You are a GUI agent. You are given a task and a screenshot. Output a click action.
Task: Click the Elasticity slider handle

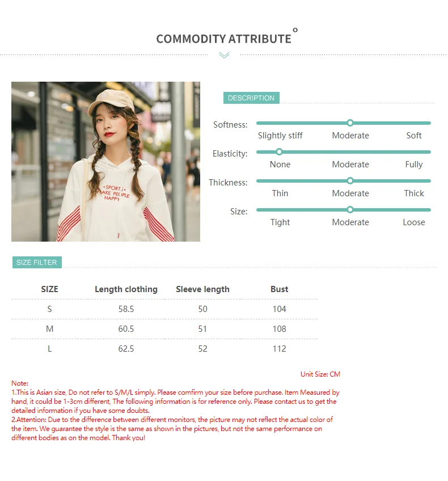click(x=279, y=152)
